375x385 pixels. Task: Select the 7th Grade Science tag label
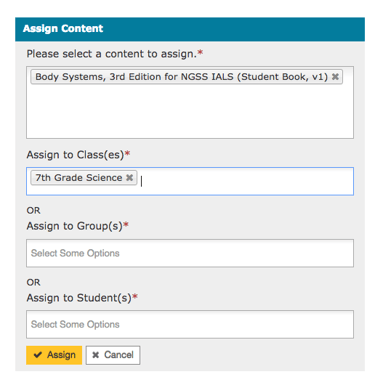coord(79,178)
